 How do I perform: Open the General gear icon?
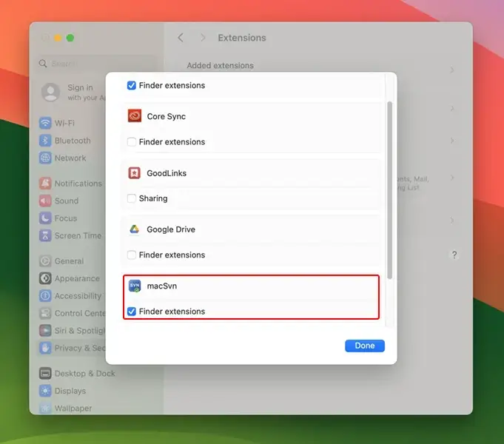(45, 260)
